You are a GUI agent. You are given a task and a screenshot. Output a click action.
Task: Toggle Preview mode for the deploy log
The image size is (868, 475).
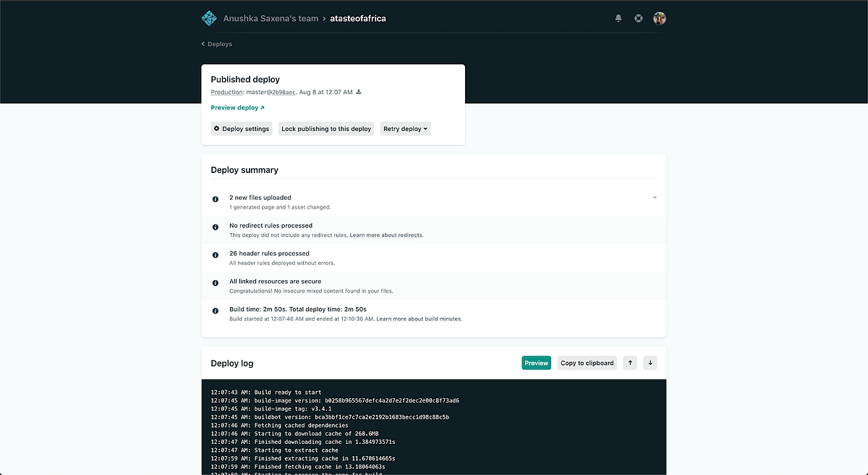(536, 363)
